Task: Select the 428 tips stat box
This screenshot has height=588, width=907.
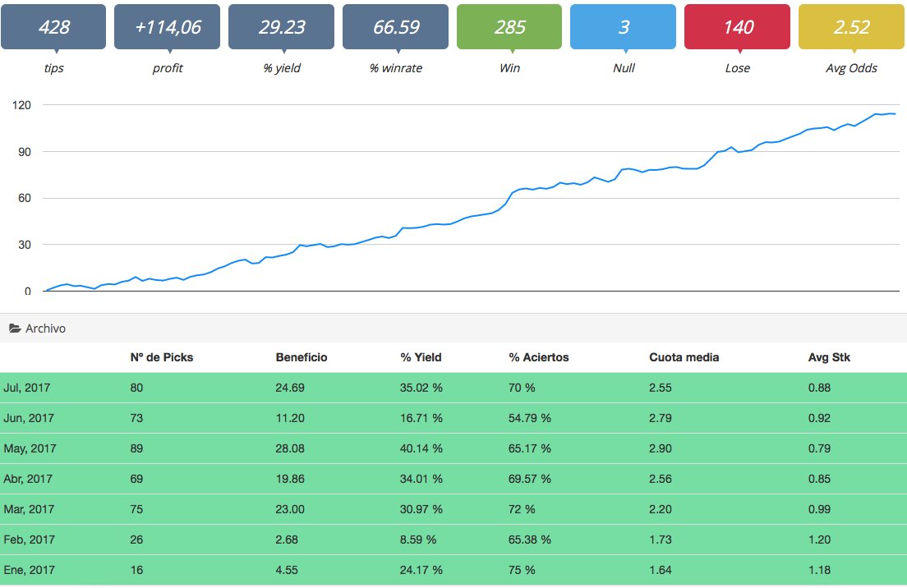Action: [53, 26]
